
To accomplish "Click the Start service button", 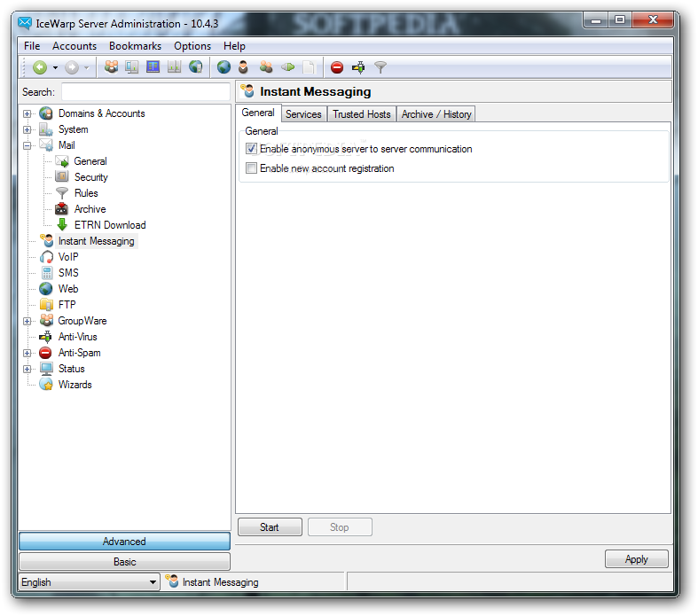I will point(270,527).
